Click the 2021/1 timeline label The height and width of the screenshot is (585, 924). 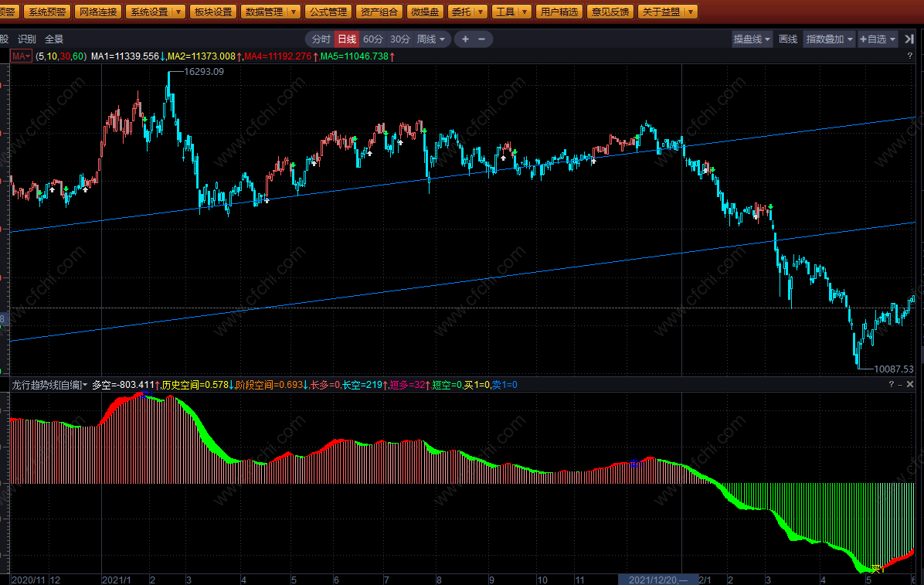pos(117,580)
